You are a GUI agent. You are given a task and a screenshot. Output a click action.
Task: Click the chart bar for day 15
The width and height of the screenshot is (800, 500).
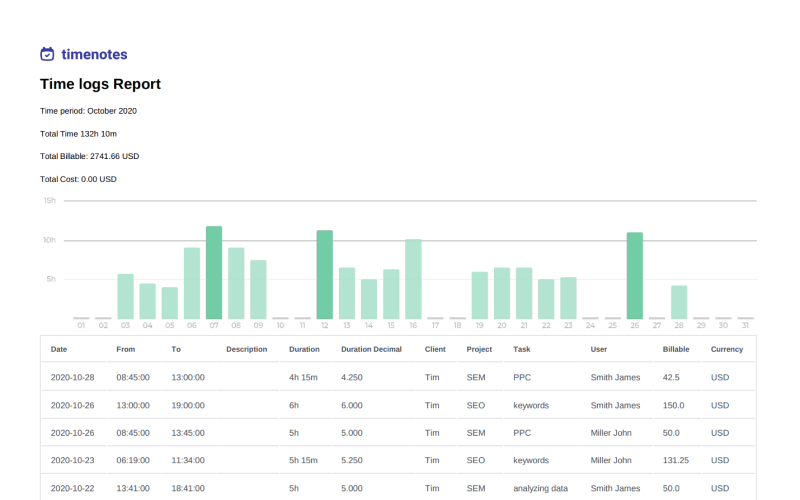click(x=391, y=294)
